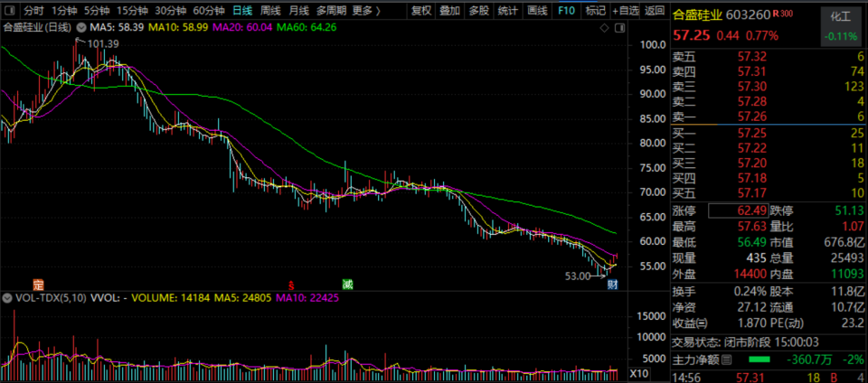Click the diamond icon above the price axis
The image size is (868, 383).
click(x=606, y=27)
